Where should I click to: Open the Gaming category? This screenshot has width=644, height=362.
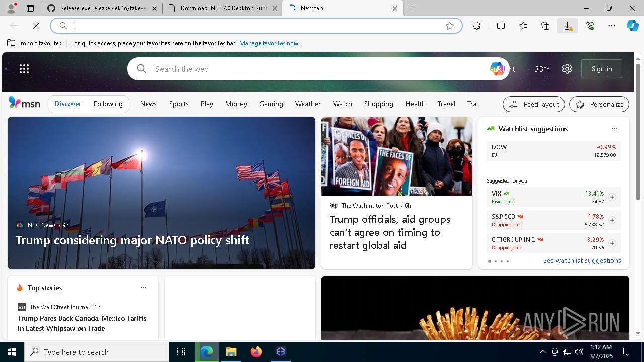pos(271,104)
